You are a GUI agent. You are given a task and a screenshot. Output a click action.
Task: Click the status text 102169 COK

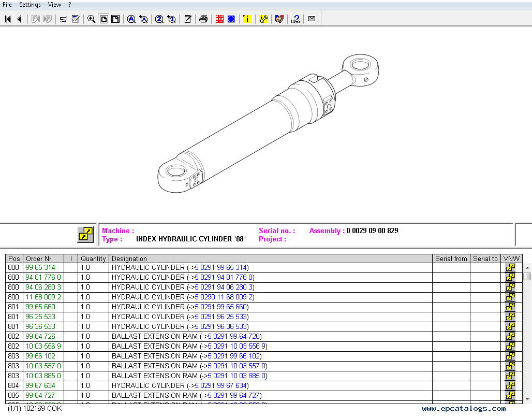click(42, 409)
